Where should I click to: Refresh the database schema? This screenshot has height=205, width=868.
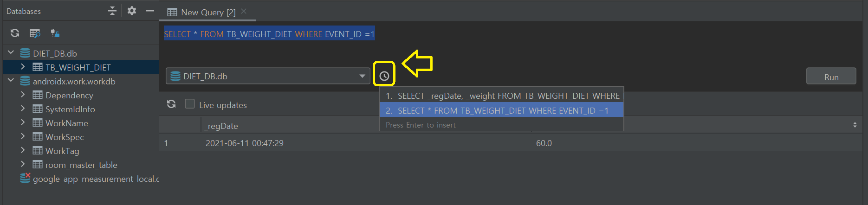coord(15,33)
